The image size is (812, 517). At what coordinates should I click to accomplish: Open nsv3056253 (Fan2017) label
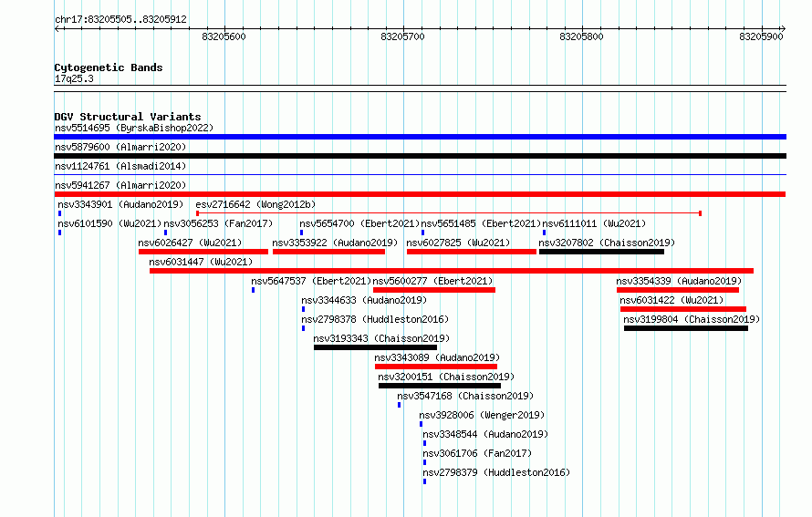[x=218, y=223]
